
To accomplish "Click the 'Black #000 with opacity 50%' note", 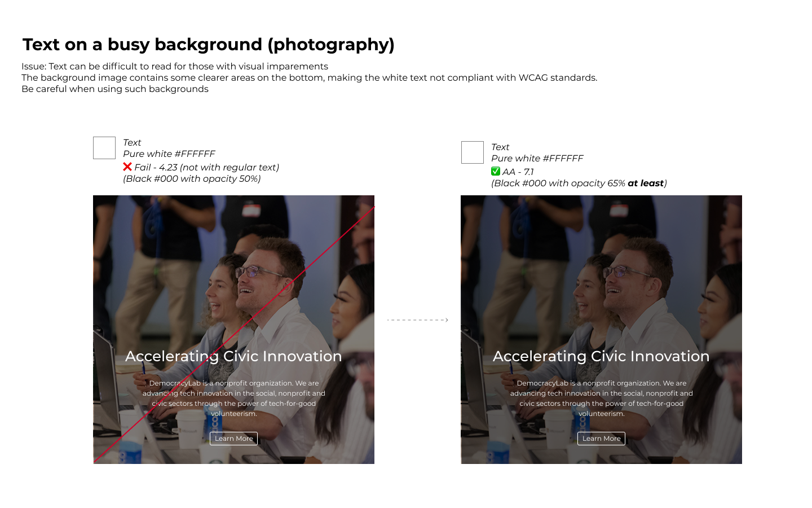I will tap(192, 179).
